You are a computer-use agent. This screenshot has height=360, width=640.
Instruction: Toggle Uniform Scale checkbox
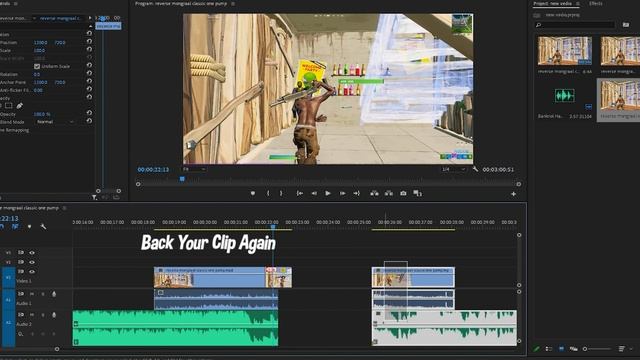pos(37,66)
